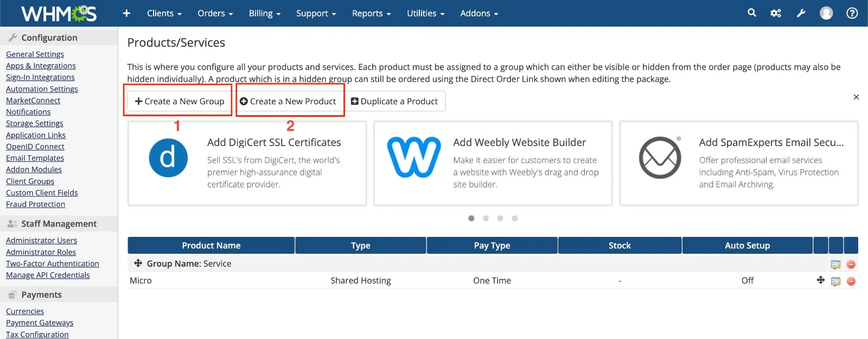Open Two-Factor Authentication link
This screenshot has width=868, height=339.
click(53, 263)
